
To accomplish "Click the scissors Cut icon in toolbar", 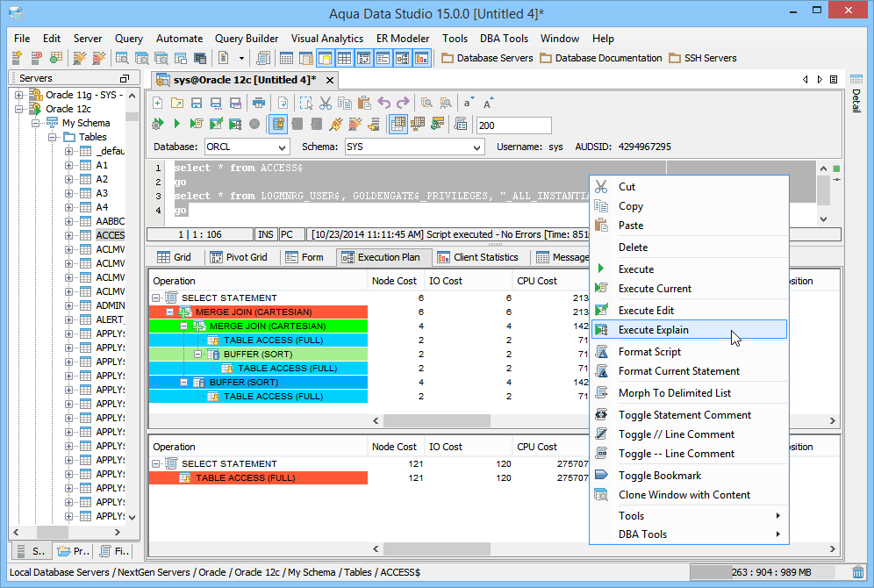I will [326, 103].
